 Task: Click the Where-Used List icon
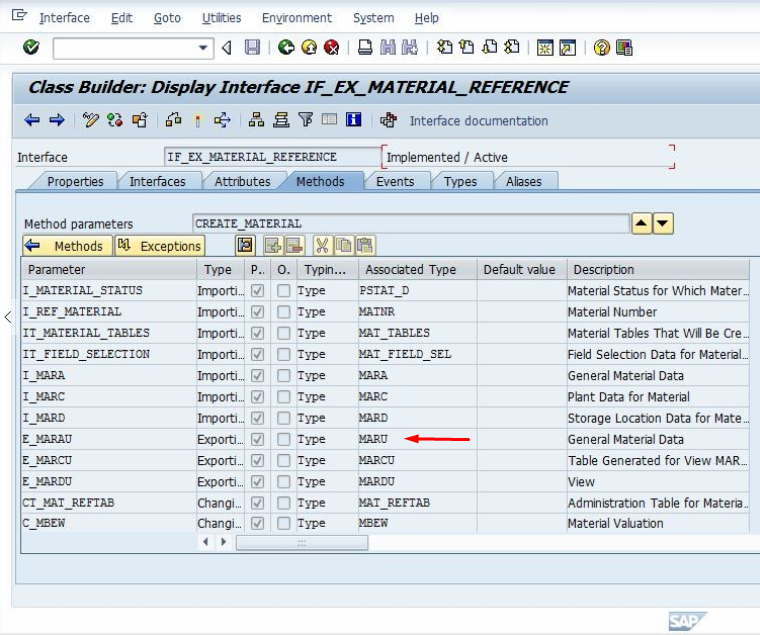click(222, 120)
